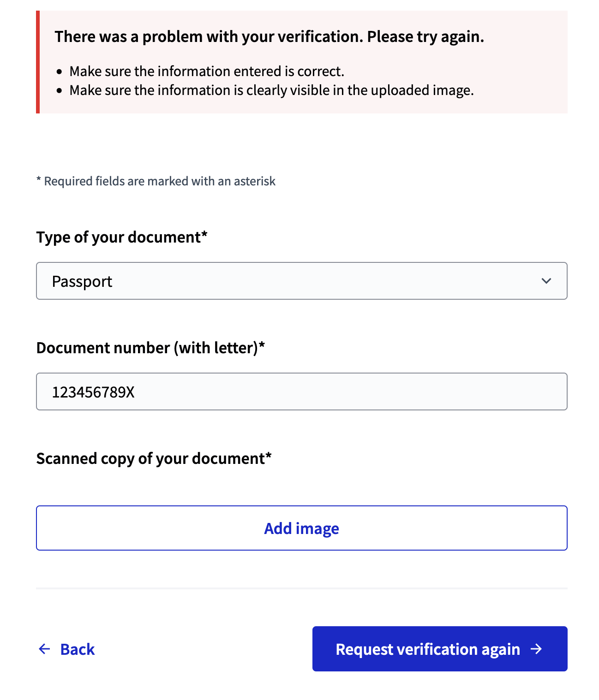Click the verification error banner heading

270,36
